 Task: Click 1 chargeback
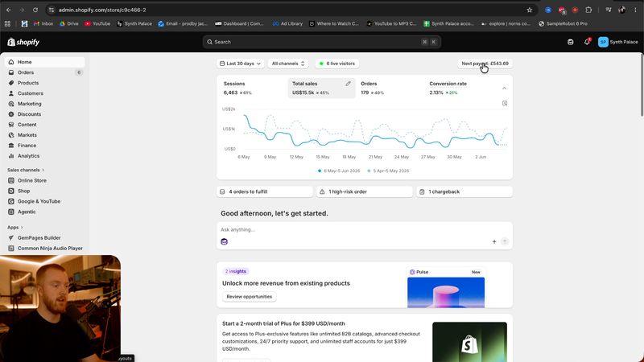[x=464, y=191]
